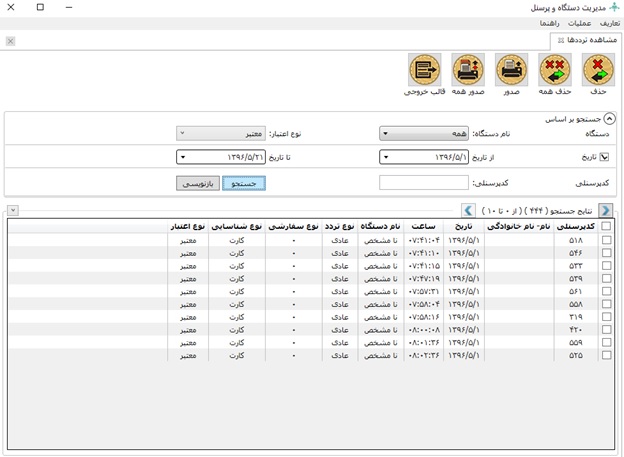Open the راهنما help menu
Screen dimensions: 624x457
point(549,23)
